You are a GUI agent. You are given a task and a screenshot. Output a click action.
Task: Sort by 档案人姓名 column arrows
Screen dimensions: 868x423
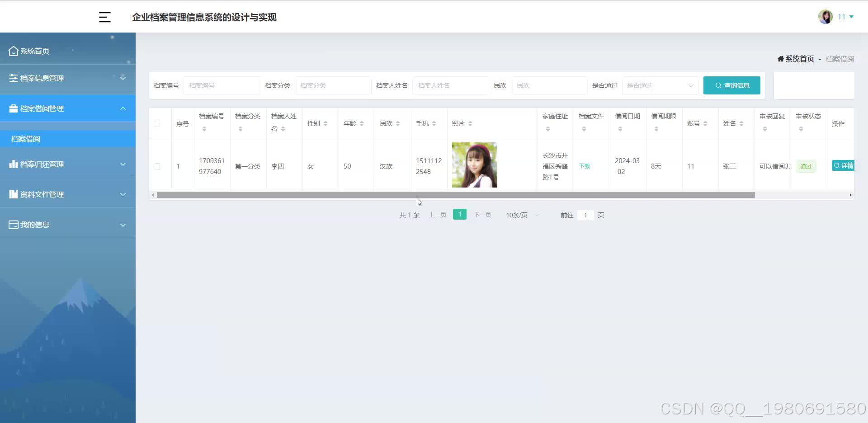click(283, 129)
